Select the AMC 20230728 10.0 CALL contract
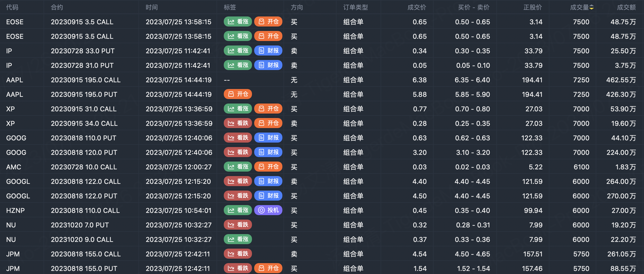This screenshot has height=274, width=644. pos(84,167)
